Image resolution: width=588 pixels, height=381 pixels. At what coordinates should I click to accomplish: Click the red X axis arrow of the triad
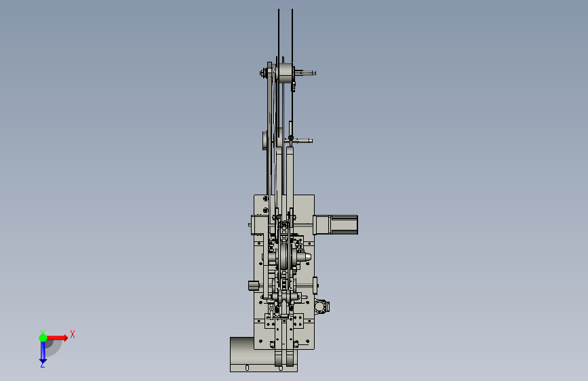tap(57, 338)
